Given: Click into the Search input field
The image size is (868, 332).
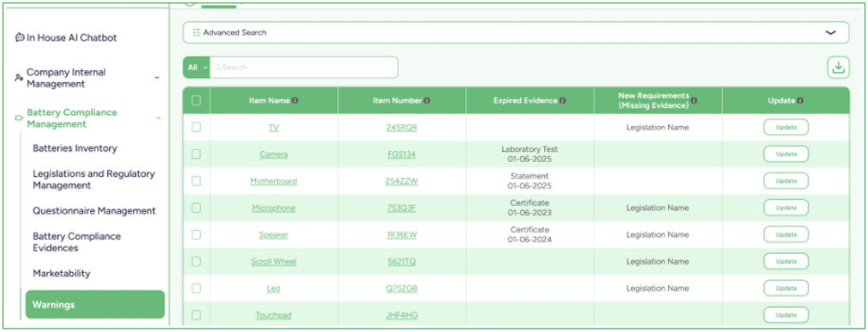Looking at the screenshot, I should [304, 68].
